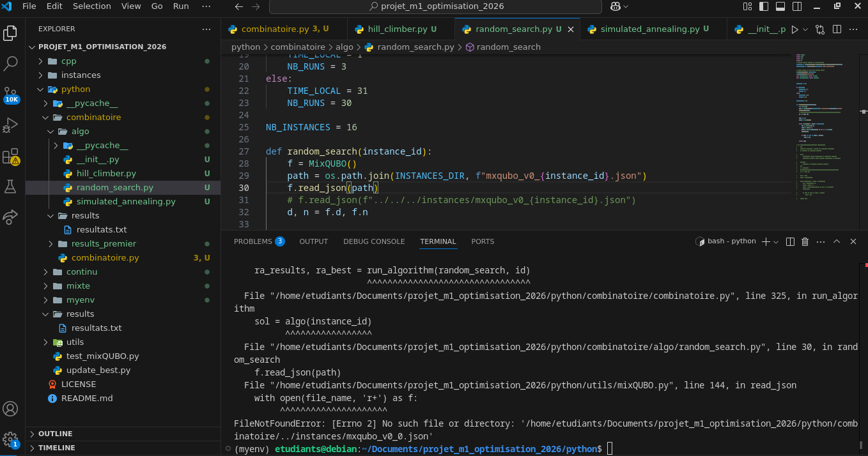Viewport: 868px width, 456px height.
Task: Run Python file with play button
Action: [x=794, y=29]
